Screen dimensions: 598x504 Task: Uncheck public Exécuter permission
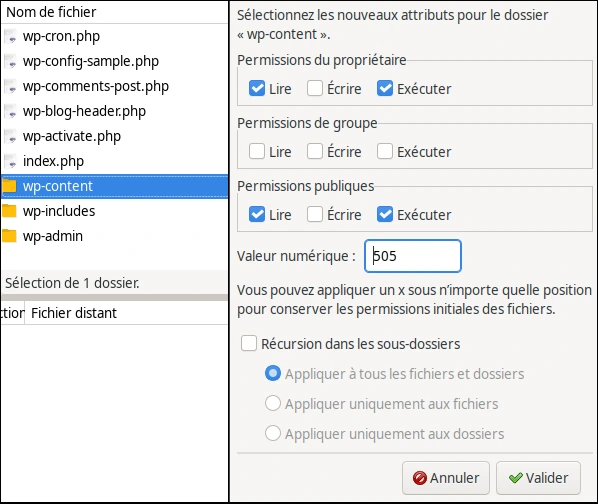click(x=385, y=214)
